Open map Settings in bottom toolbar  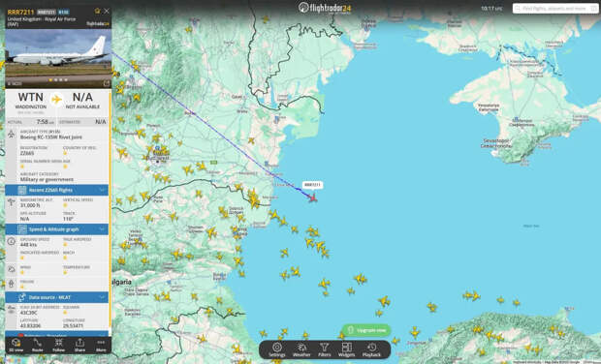[x=276, y=349]
